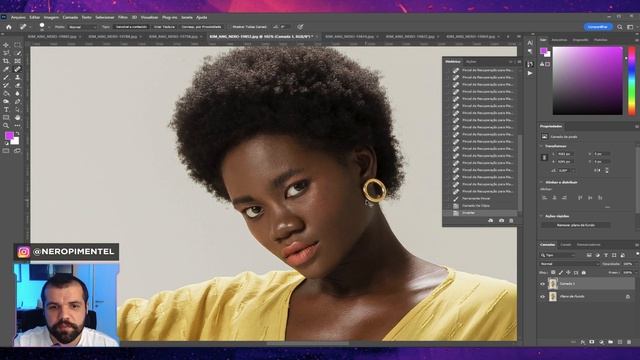Image resolution: width=640 pixels, height=360 pixels.
Task: Open the layer filter Tipo dropdown
Action: click(x=558, y=255)
